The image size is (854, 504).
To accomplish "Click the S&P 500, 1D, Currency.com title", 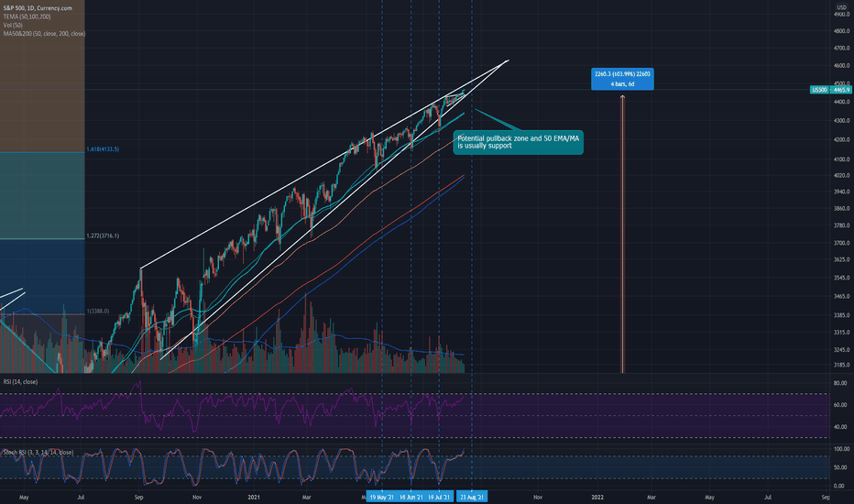I will 38,8.
